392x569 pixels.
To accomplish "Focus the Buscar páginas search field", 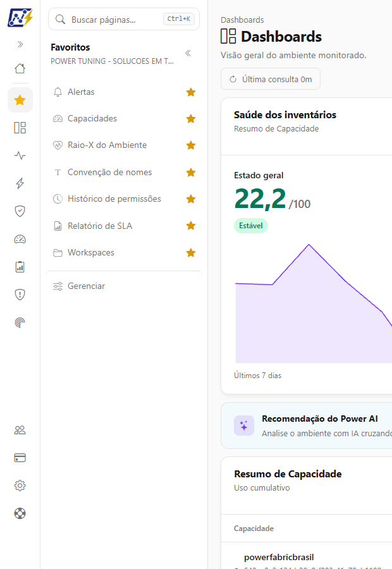I will pyautogui.click(x=124, y=19).
